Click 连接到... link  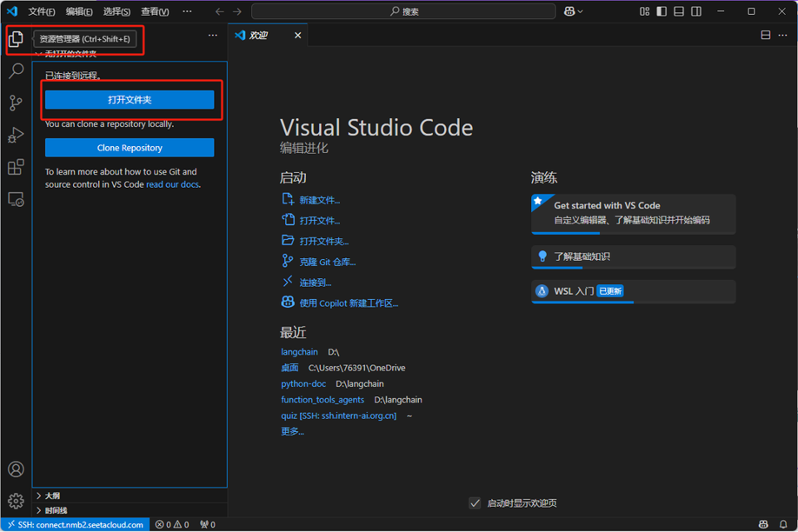click(x=315, y=283)
